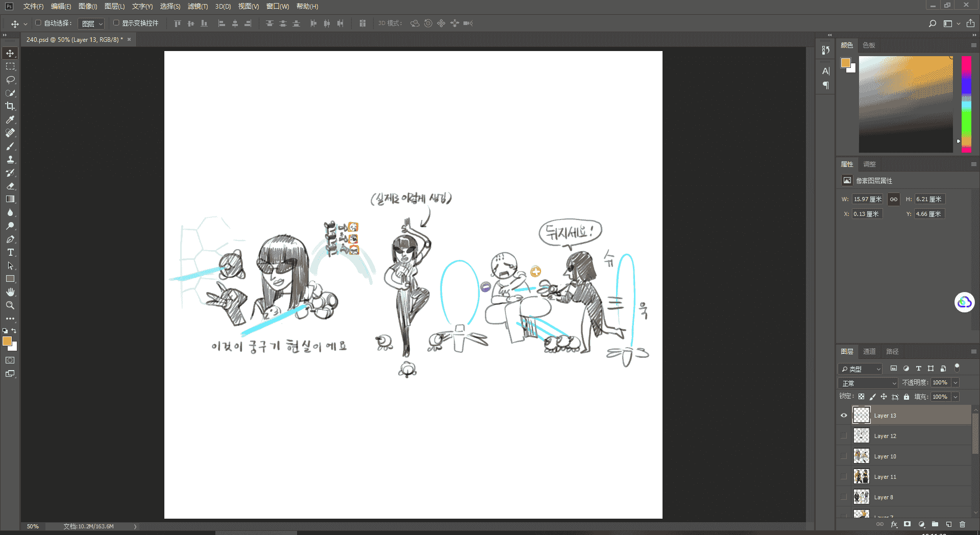Select the Eyedropper tool
This screenshot has height=535, width=980.
10,119
